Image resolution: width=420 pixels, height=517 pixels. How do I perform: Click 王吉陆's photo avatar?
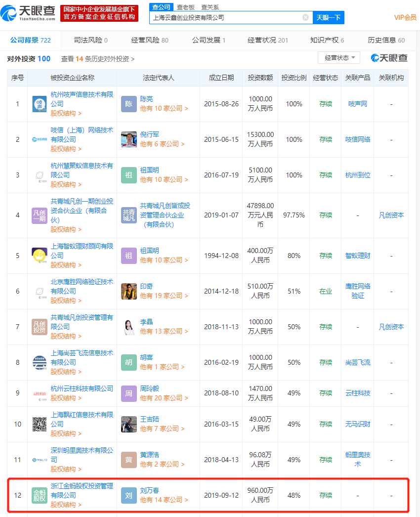[129, 424]
